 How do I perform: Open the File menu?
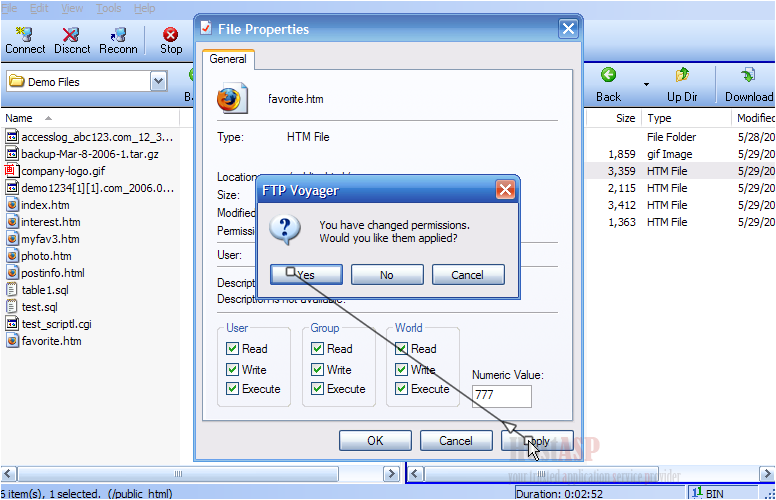8,8
